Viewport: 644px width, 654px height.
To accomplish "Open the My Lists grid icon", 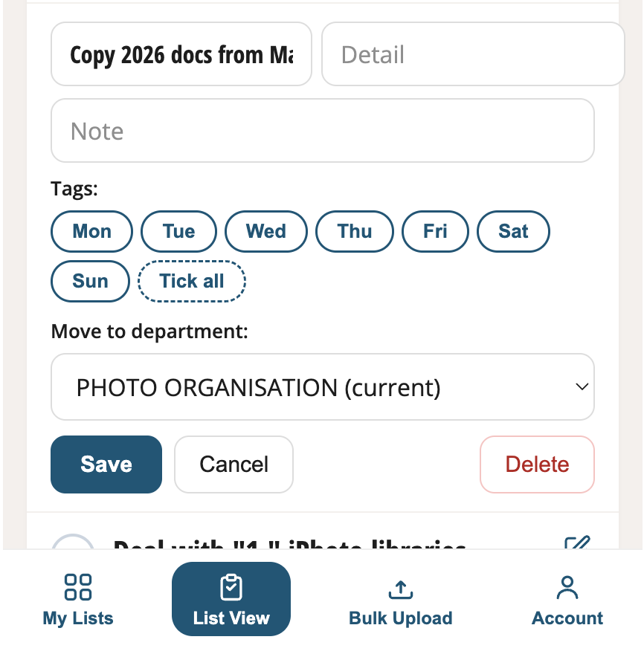I will point(78,587).
